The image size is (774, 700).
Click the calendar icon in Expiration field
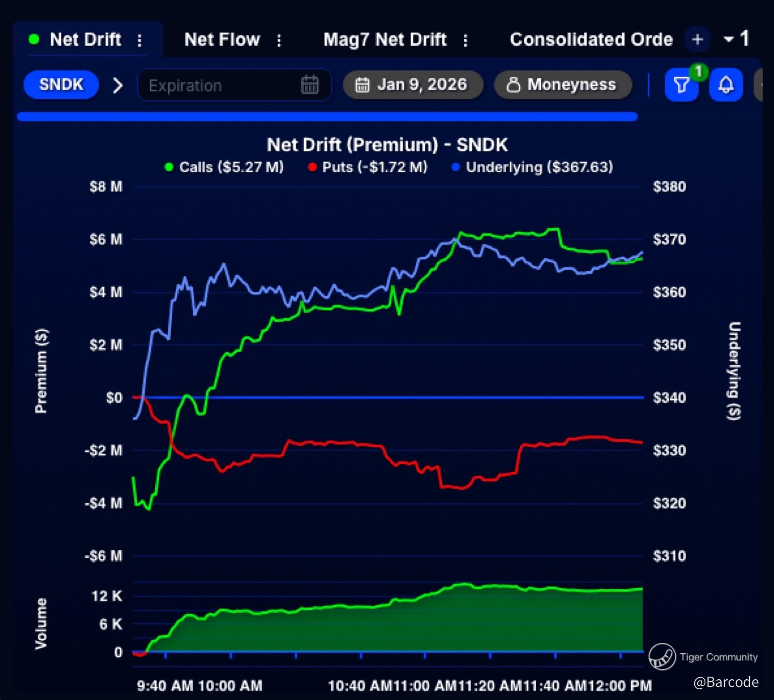(x=309, y=85)
